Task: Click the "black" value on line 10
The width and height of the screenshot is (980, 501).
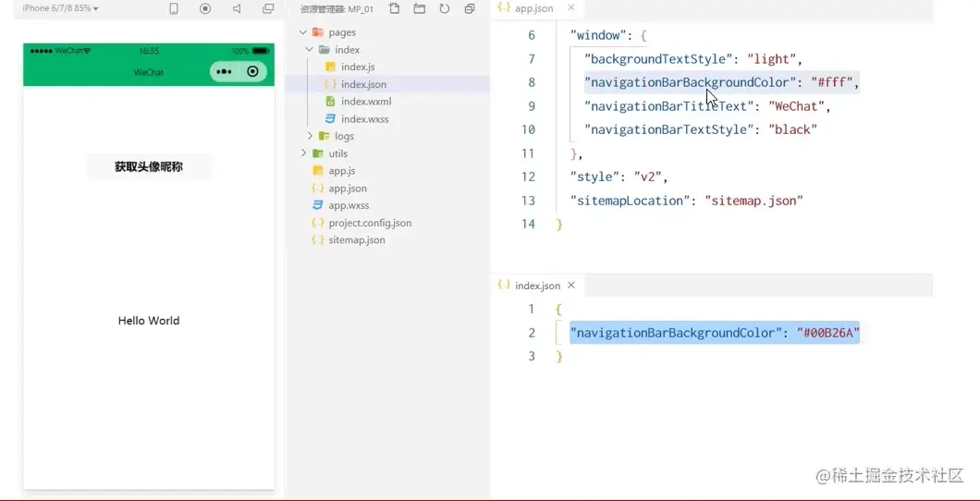Action: pos(792,129)
